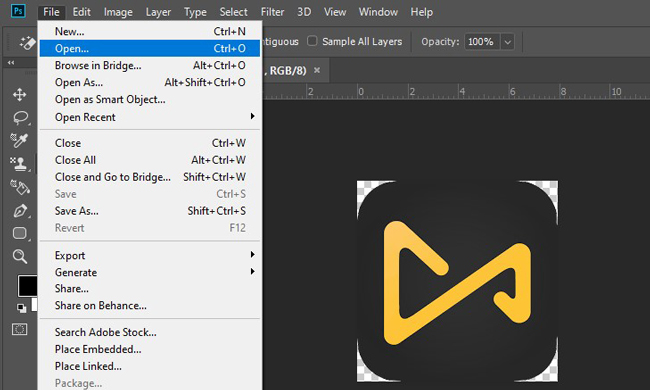Viewport: 650px width, 390px height.
Task: Click the Opacity 100% input field
Action: point(482,42)
